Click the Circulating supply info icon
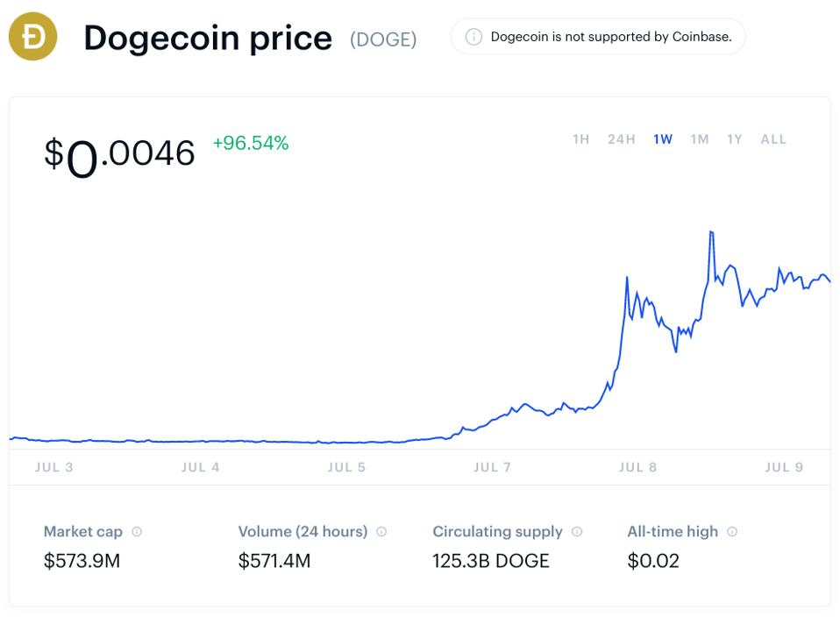The image size is (840, 617). pyautogui.click(x=577, y=532)
